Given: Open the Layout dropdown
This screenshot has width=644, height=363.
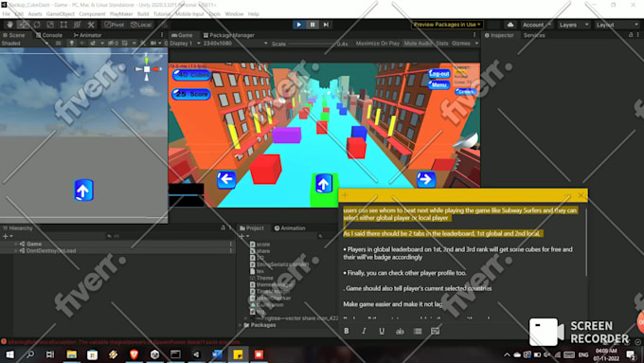Looking at the screenshot, I should [x=617, y=25].
